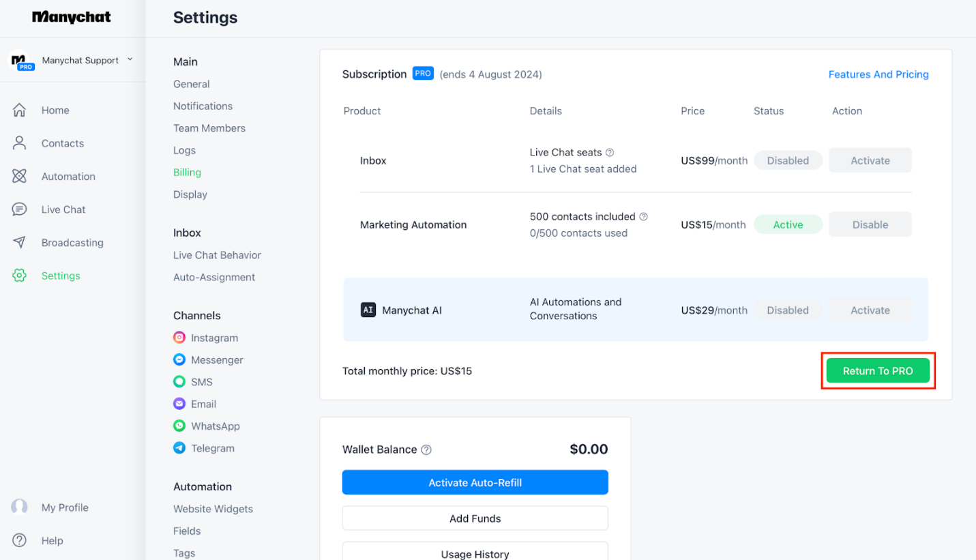The height and width of the screenshot is (560, 976).
Task: Disable the Marketing Automation product
Action: 870,224
